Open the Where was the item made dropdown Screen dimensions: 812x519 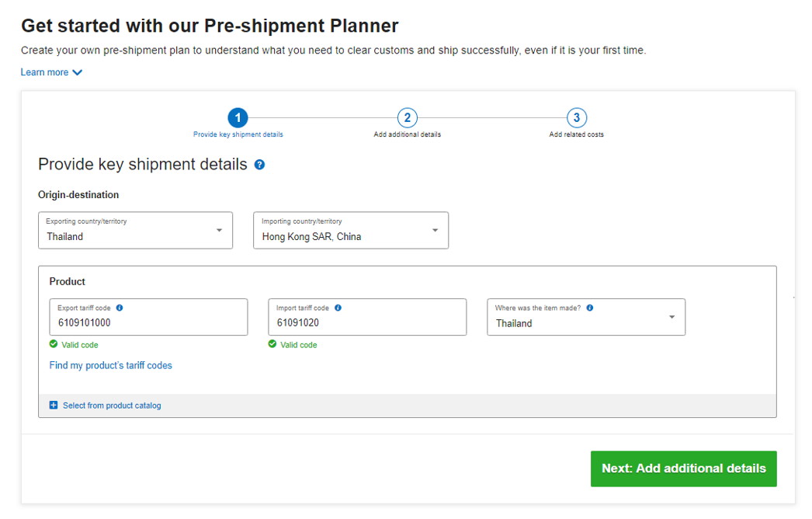pyautogui.click(x=671, y=317)
